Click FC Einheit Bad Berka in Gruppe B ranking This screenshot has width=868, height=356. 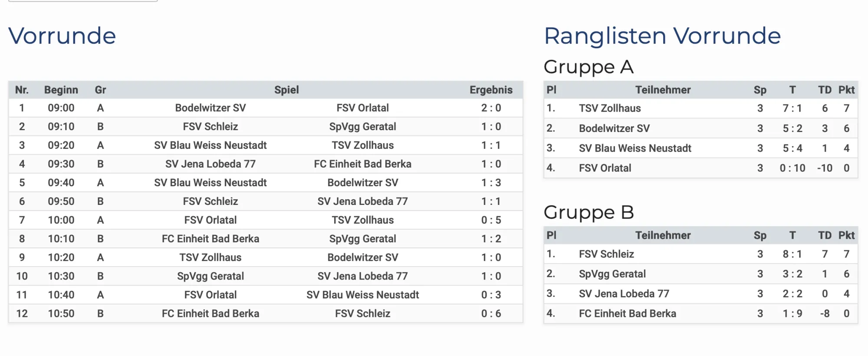pyautogui.click(x=627, y=313)
